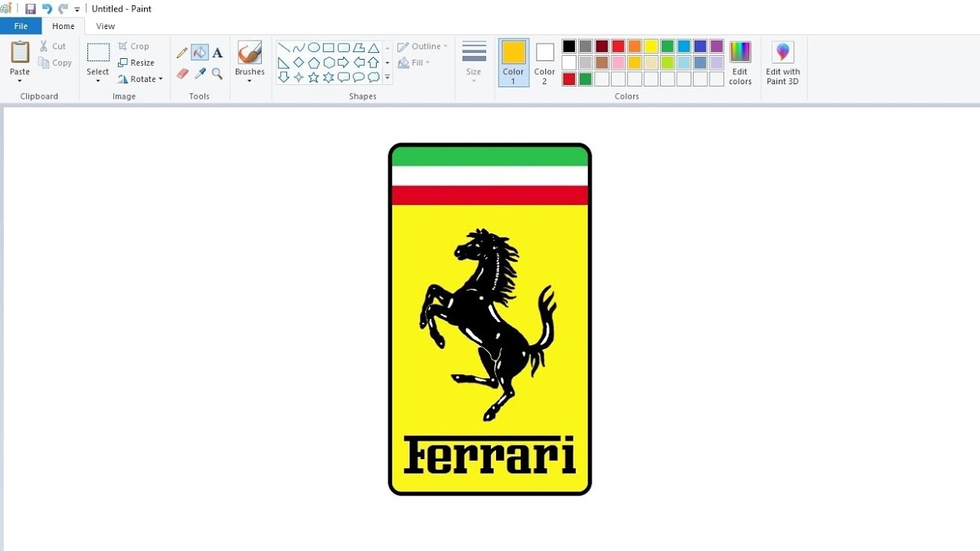
Task: Expand the Shapes gallery more arrow
Action: click(x=387, y=77)
